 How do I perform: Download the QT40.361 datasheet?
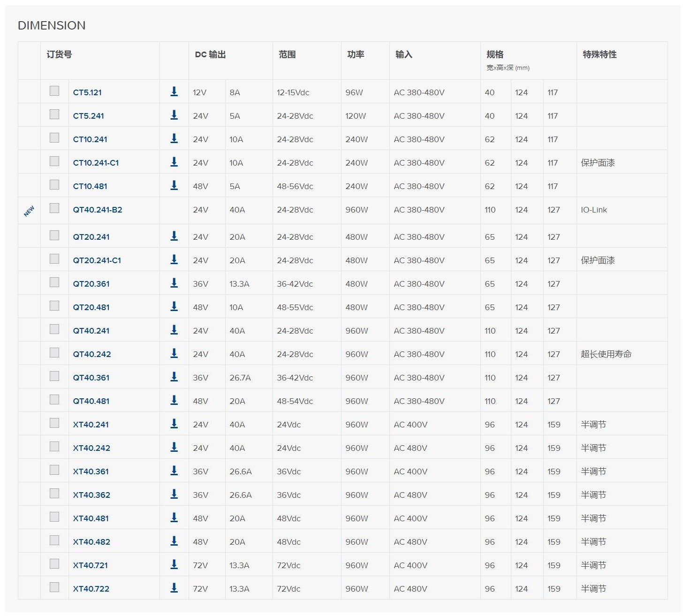point(174,377)
